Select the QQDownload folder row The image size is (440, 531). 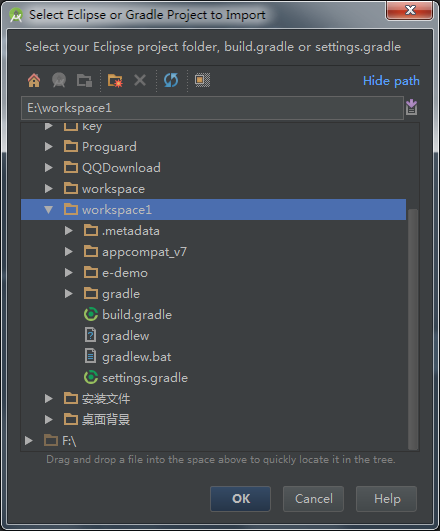point(213,168)
